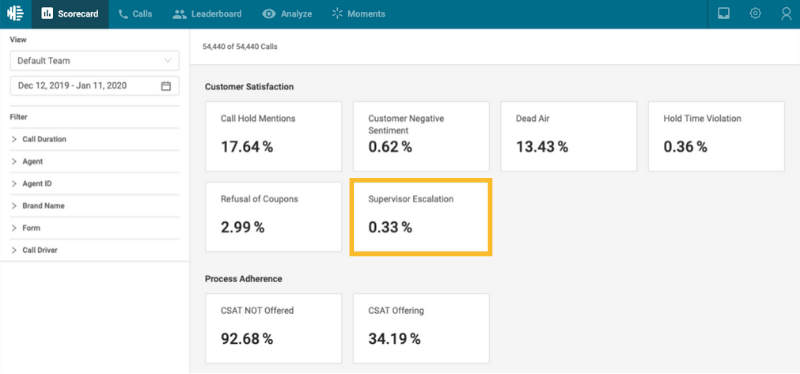Switch to the Calls tab
This screenshot has height=374, width=800.
pos(135,14)
